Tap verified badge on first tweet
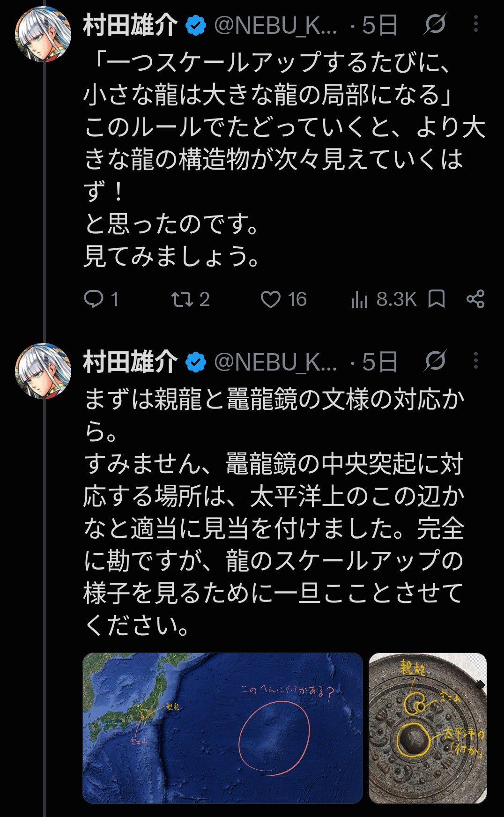The height and width of the screenshot is (817, 504). coord(196,26)
